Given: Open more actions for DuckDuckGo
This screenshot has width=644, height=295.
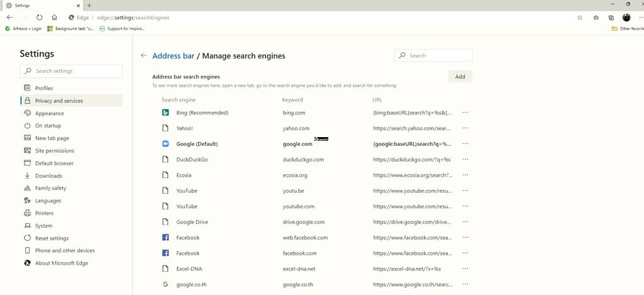Looking at the screenshot, I should 465,159.
